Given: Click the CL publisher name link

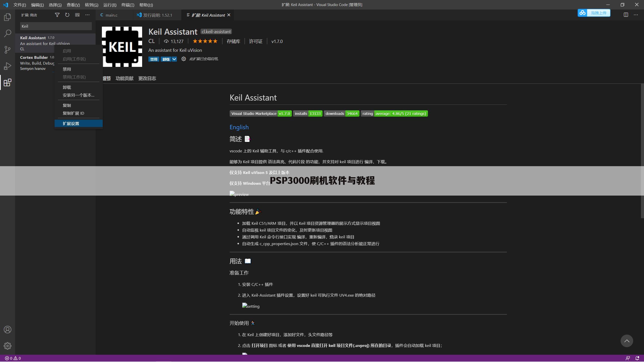Looking at the screenshot, I should (151, 41).
